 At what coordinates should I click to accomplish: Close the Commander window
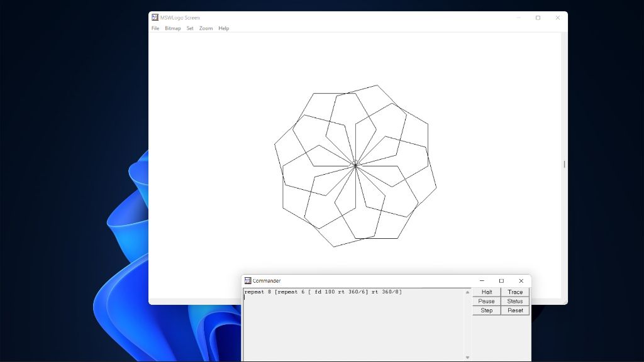[521, 281]
